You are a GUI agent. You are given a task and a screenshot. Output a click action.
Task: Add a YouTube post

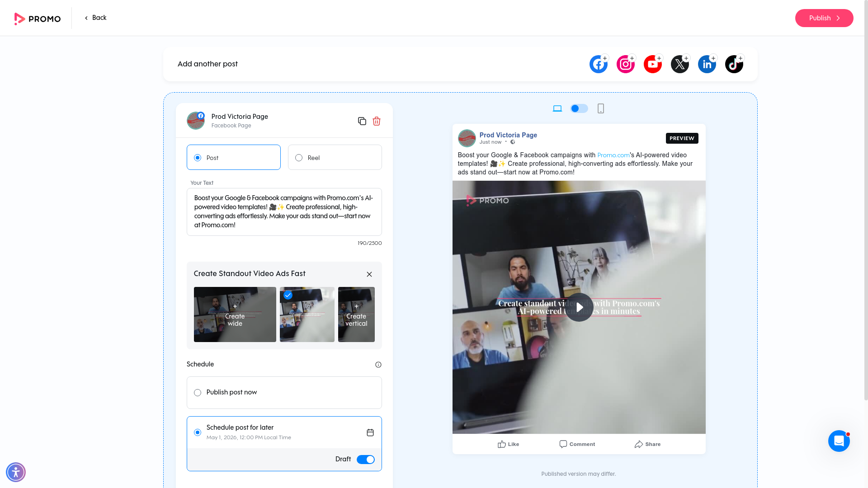coord(652,64)
